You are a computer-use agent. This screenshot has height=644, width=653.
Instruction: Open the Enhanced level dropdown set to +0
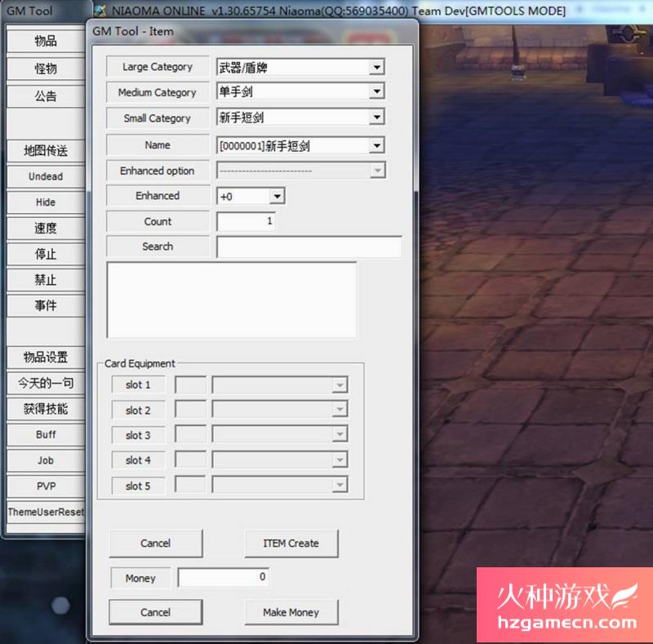[x=274, y=196]
